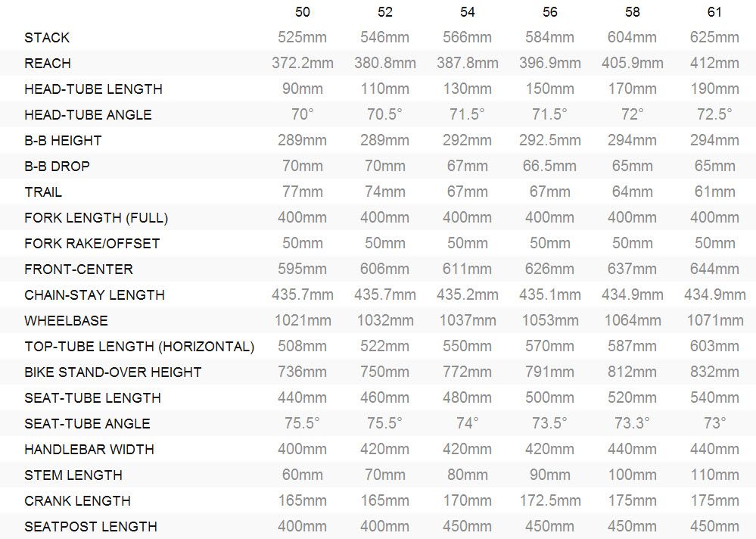Click the 72.5° head-tube angle value
Screen dimensions: 756x539
pyautogui.click(x=714, y=114)
